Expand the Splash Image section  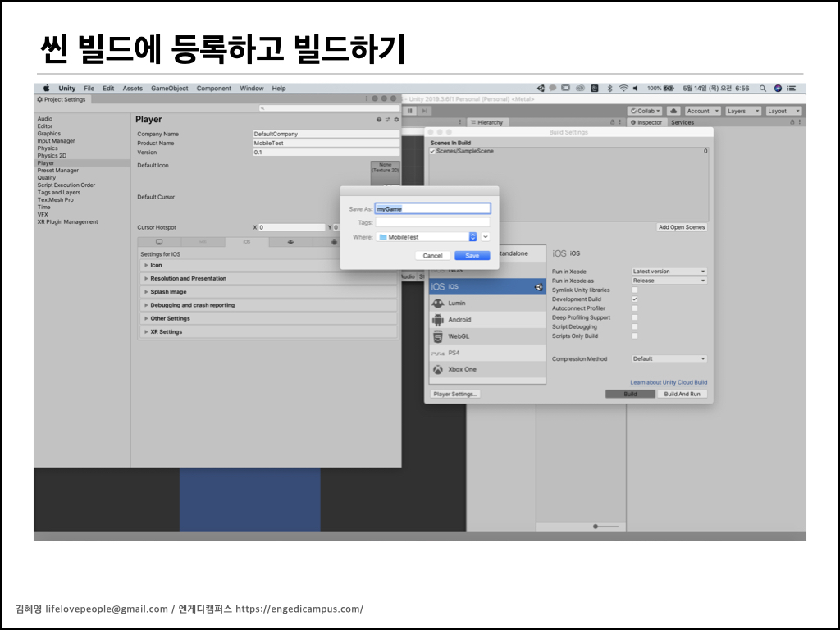[146, 292]
